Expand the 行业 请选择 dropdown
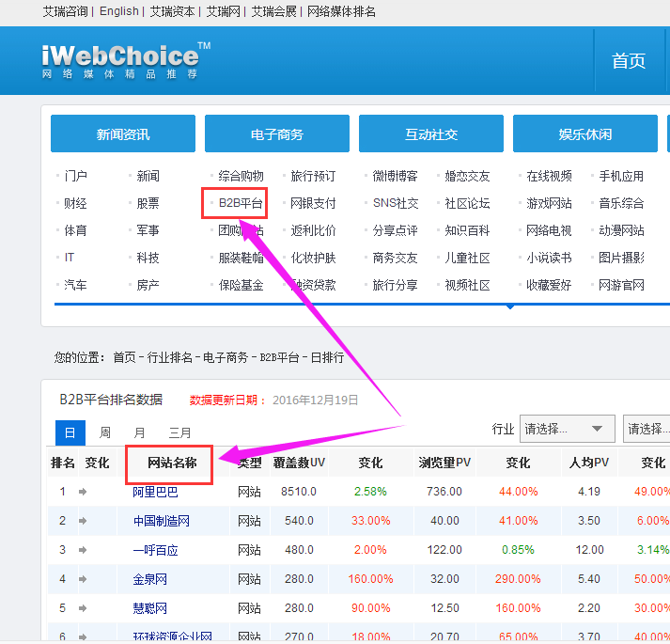The height and width of the screenshot is (644, 670). point(567,429)
